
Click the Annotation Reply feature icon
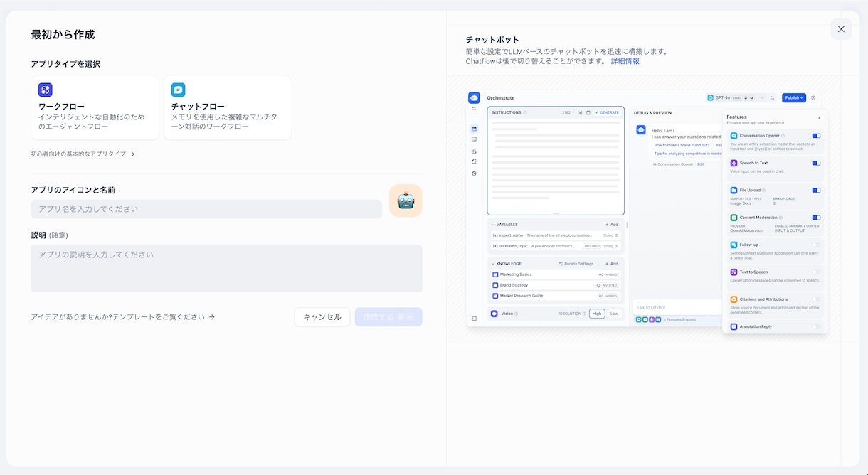[734, 326]
